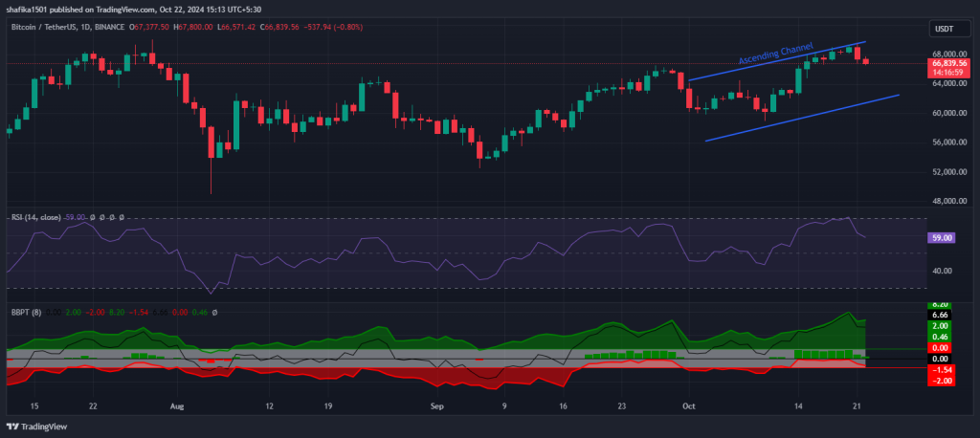Open the BBPT (8) indicator legend
This screenshot has width=980, height=438.
[x=23, y=313]
